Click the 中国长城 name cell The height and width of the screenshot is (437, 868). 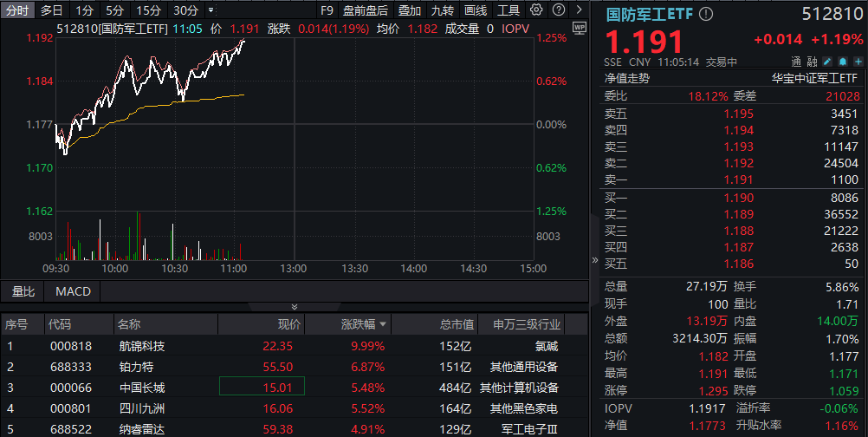tap(142, 388)
